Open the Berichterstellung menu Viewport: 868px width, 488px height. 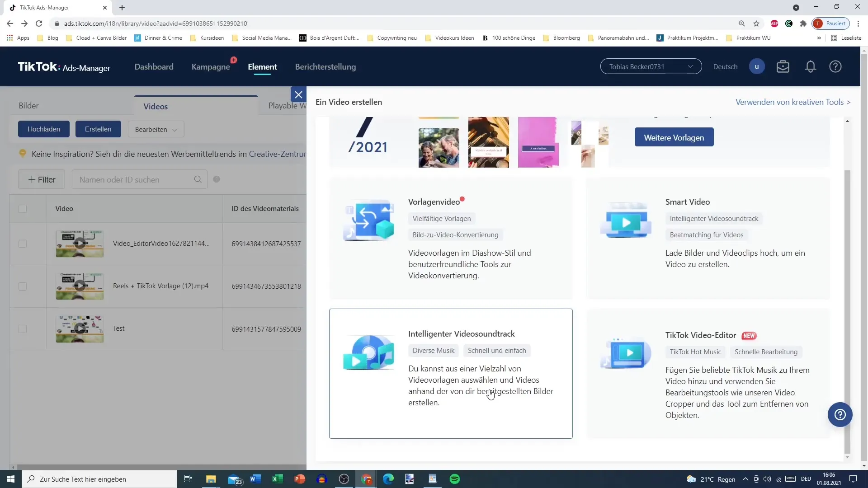(325, 67)
